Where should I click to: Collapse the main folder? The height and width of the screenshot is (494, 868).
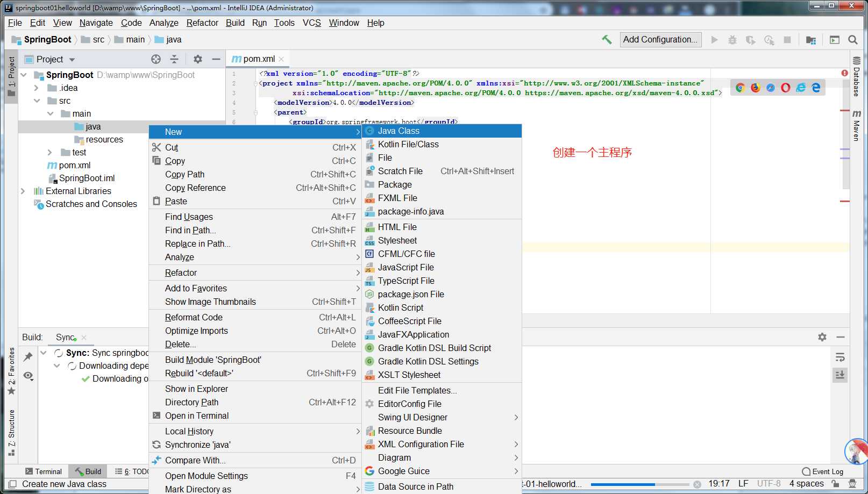(50, 113)
